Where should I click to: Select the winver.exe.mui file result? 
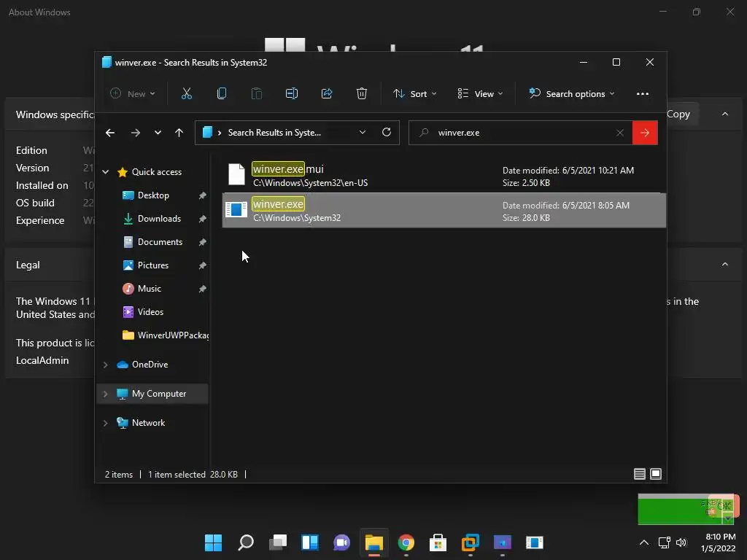(x=444, y=175)
